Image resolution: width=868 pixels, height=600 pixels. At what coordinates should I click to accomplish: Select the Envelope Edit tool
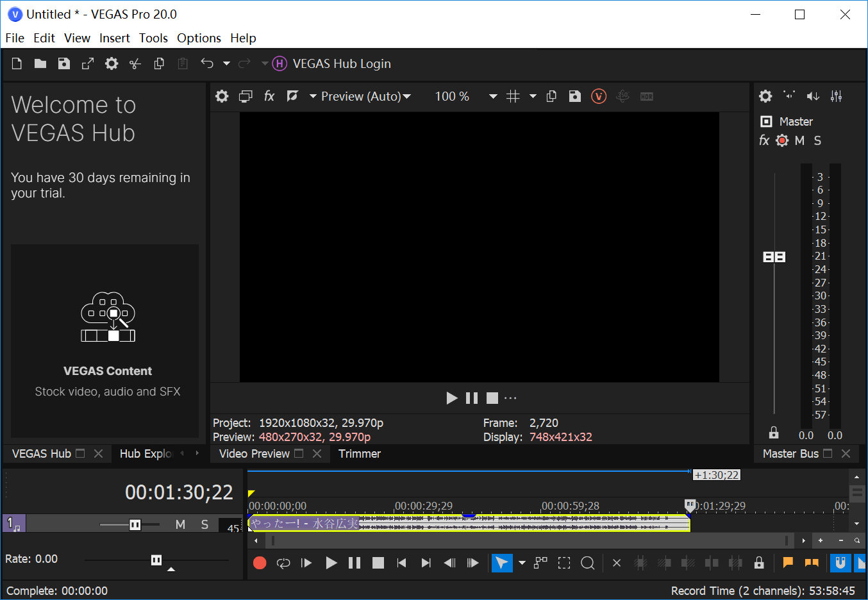point(541,563)
